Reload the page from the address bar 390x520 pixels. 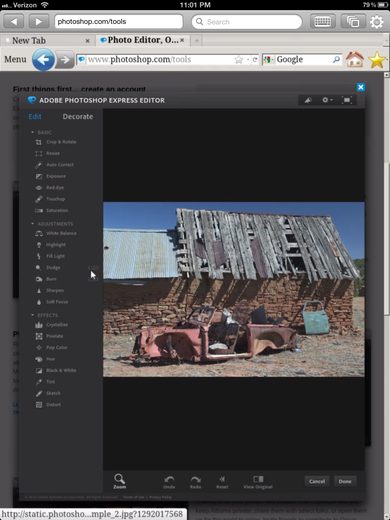[x=255, y=60]
